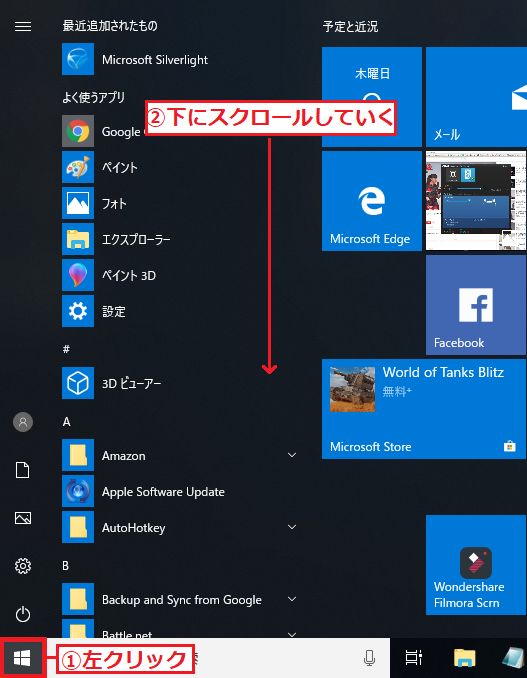Expand Backup and Sync from Google chevron

coord(292,599)
